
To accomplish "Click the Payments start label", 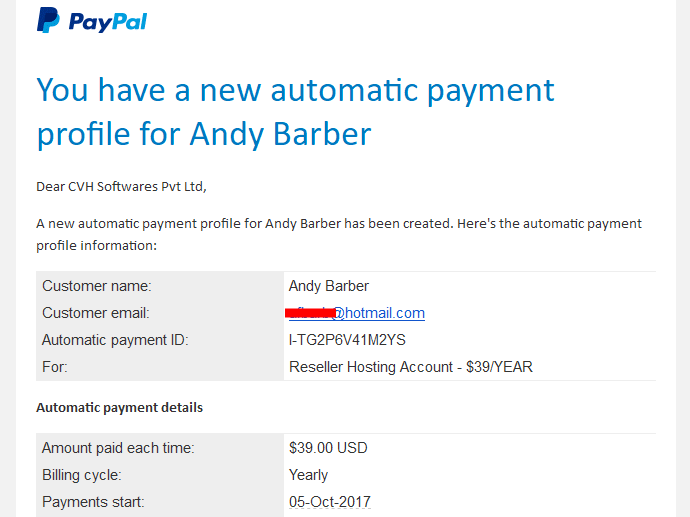I will point(93,502).
